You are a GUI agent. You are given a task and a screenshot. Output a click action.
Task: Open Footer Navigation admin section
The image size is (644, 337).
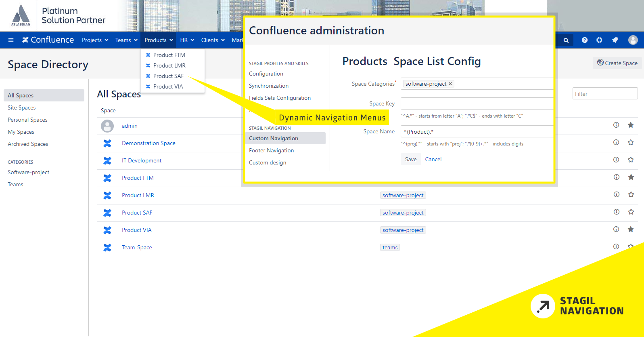tap(271, 150)
